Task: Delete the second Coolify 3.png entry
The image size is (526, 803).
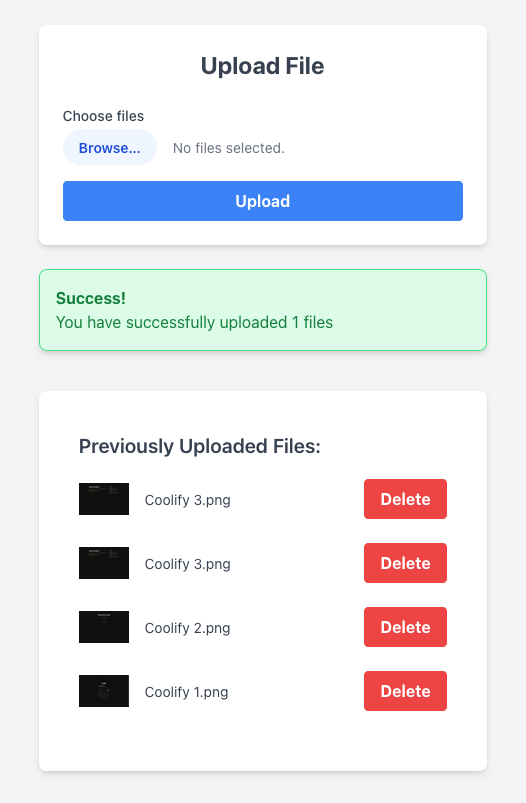Action: [x=405, y=563]
